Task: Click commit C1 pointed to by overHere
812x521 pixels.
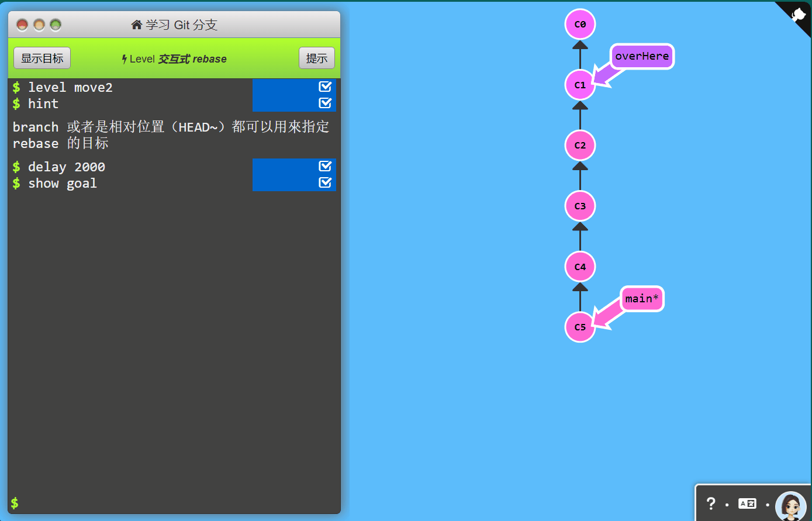Action: click(x=579, y=85)
